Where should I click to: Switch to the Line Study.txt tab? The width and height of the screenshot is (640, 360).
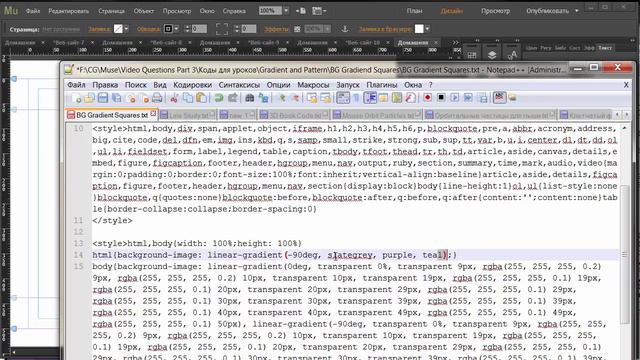point(187,116)
